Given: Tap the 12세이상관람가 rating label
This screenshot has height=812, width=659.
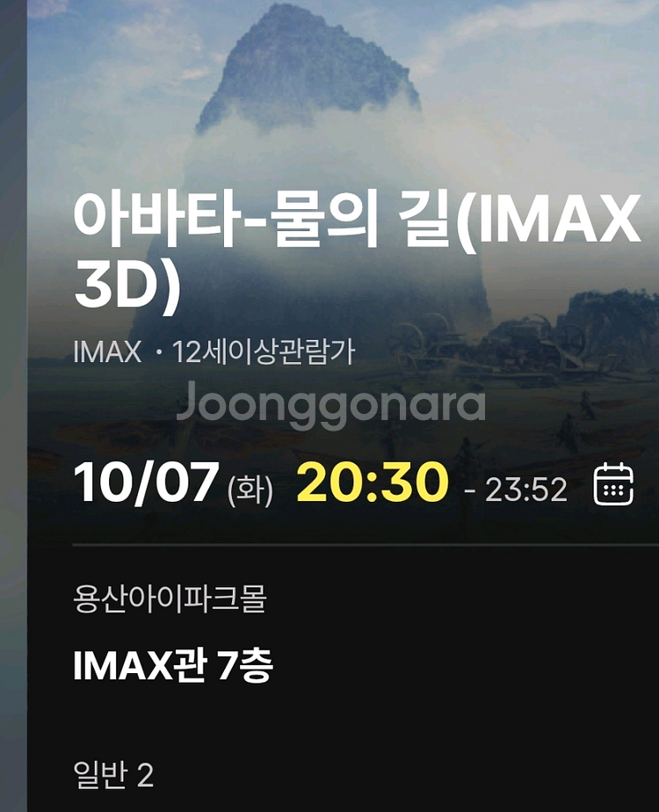Looking at the screenshot, I should (264, 352).
